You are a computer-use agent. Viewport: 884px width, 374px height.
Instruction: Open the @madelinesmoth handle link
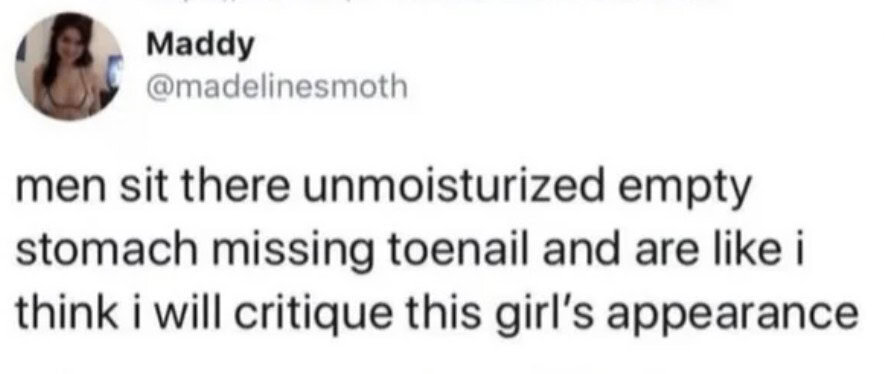pos(276,87)
